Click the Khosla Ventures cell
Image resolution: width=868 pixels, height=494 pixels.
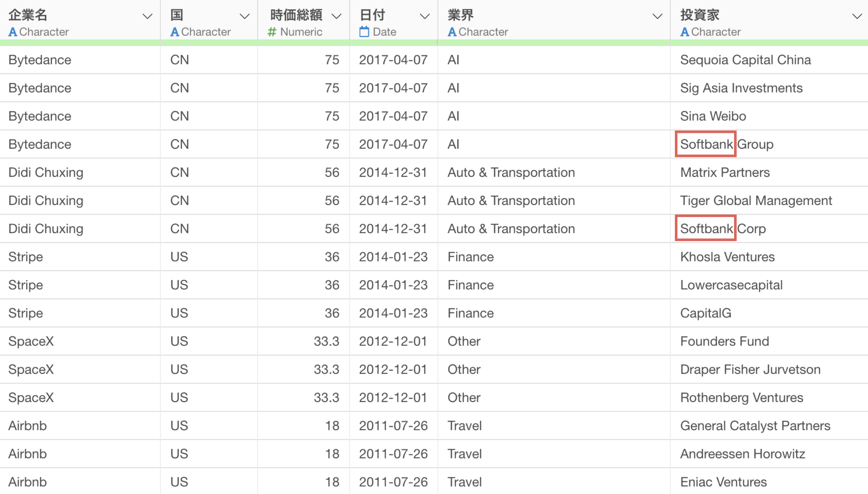[x=769, y=257]
